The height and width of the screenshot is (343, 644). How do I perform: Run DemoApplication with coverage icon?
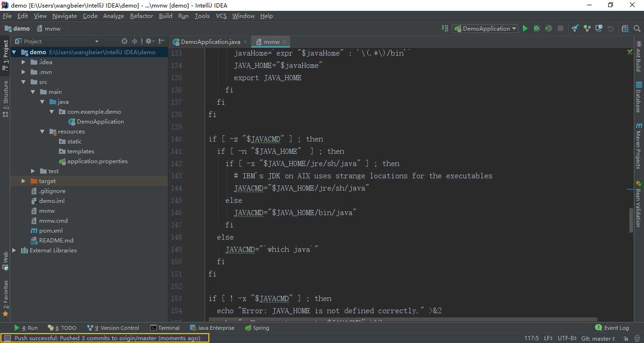pyautogui.click(x=549, y=29)
